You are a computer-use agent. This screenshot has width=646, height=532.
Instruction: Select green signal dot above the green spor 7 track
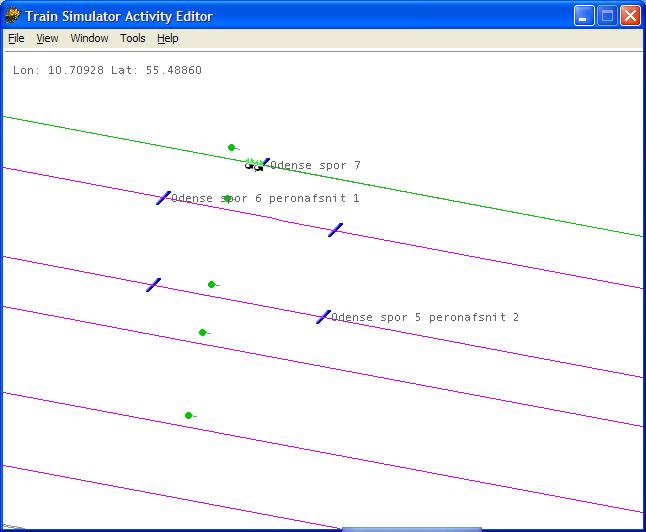click(232, 147)
